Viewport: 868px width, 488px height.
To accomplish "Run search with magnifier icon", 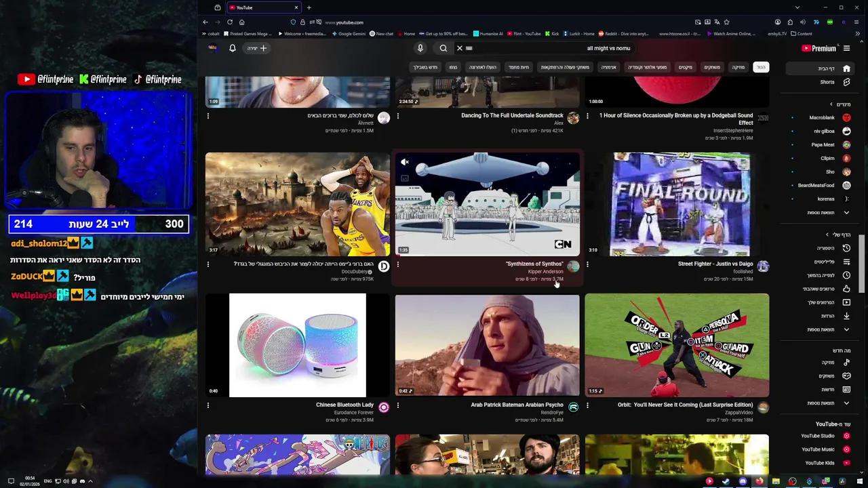I will [443, 48].
